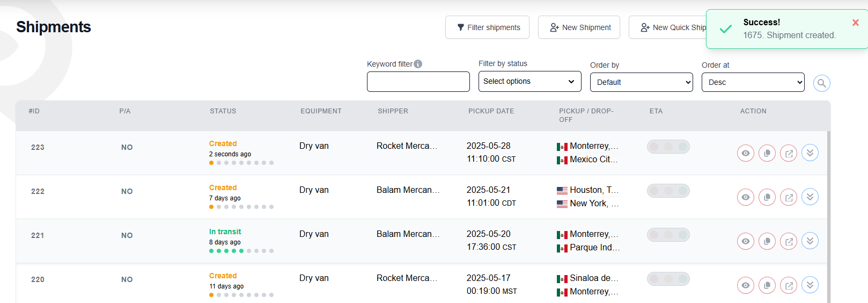The width and height of the screenshot is (868, 303).
Task: Click the STATUS column header
Action: [223, 111]
